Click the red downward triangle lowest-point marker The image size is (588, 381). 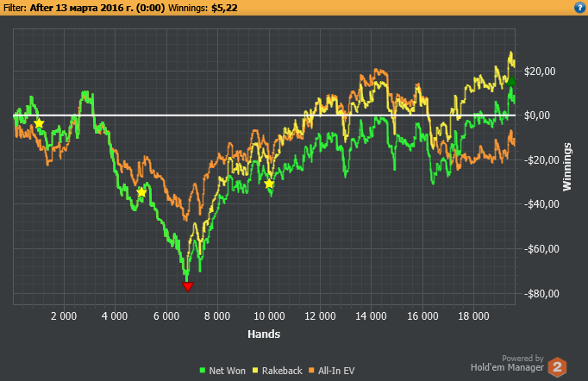point(187,287)
